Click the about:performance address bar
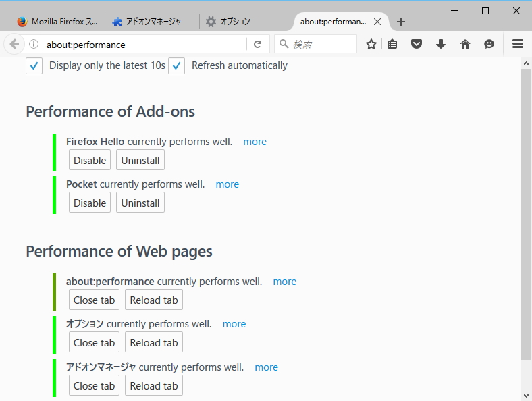Image resolution: width=532 pixels, height=401 pixels. click(x=145, y=44)
